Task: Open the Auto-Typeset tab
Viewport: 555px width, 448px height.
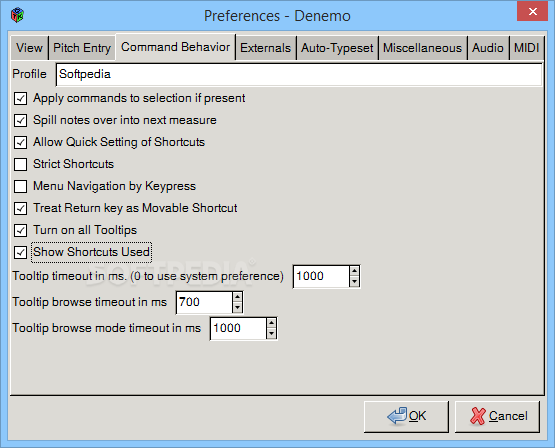Action: [337, 48]
